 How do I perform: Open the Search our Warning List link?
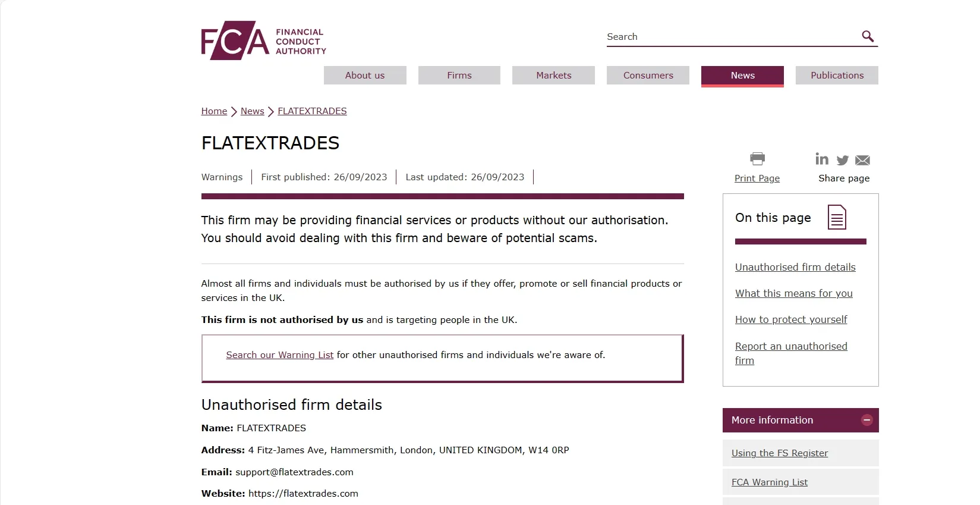279,355
